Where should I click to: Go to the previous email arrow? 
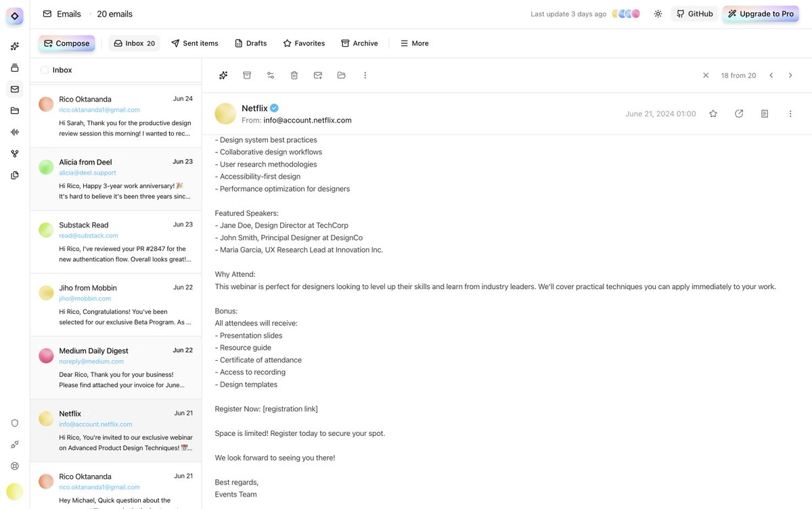pyautogui.click(x=771, y=75)
